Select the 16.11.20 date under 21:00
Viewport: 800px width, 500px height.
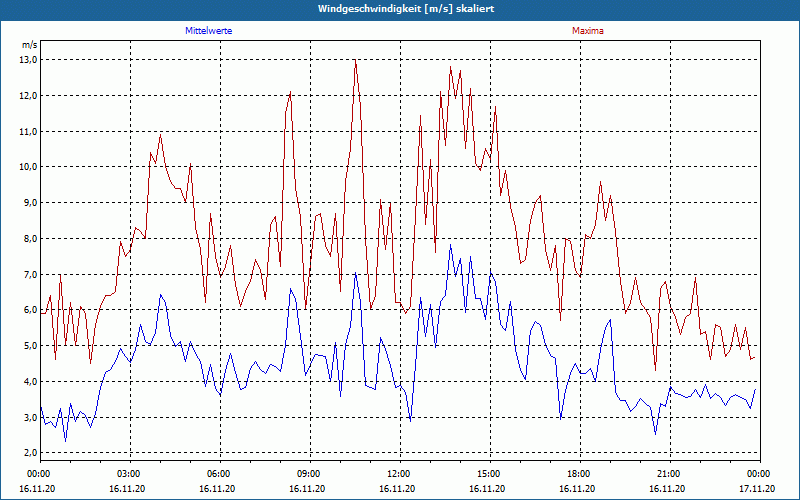[x=667, y=489]
